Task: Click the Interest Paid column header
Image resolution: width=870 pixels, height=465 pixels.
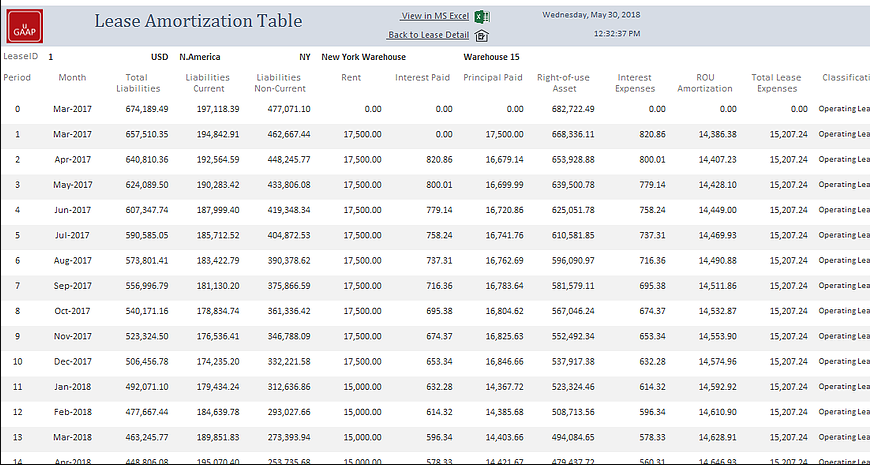Action: tap(422, 77)
